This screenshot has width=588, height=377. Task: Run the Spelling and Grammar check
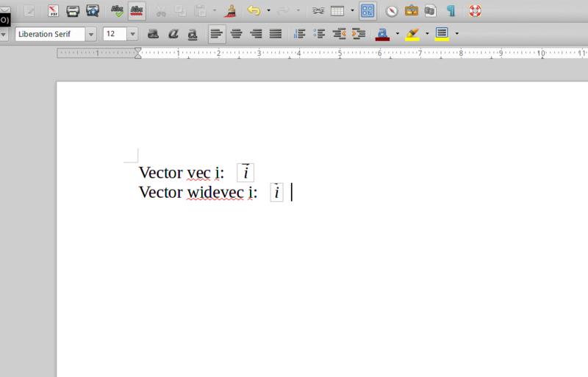click(x=117, y=11)
